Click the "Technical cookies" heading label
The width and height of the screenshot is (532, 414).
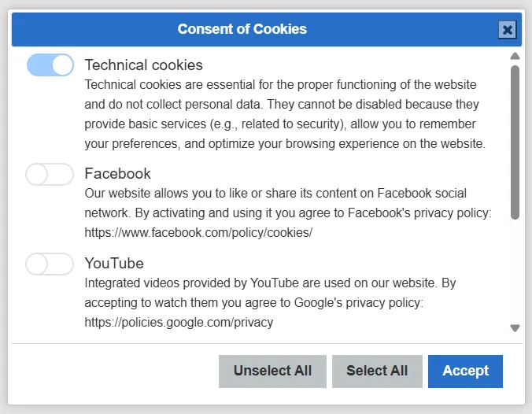(x=143, y=65)
